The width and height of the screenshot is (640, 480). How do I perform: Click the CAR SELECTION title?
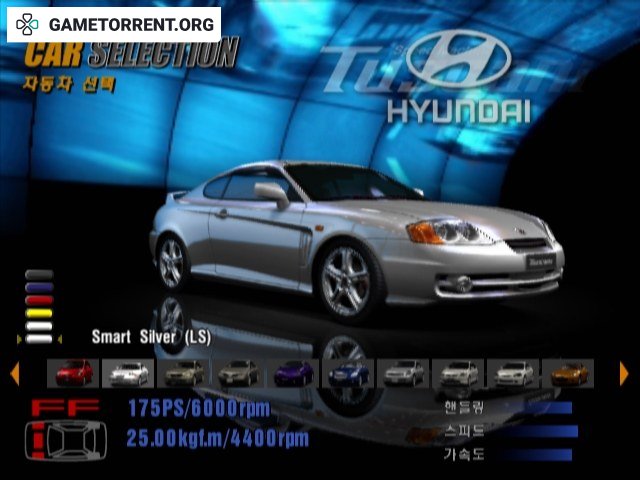[131, 53]
